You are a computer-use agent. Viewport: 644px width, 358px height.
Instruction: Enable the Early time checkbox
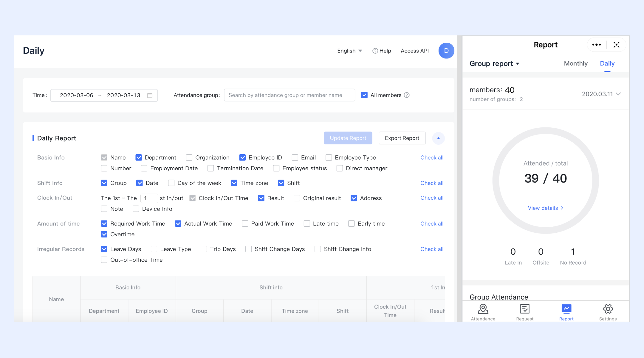pos(351,223)
